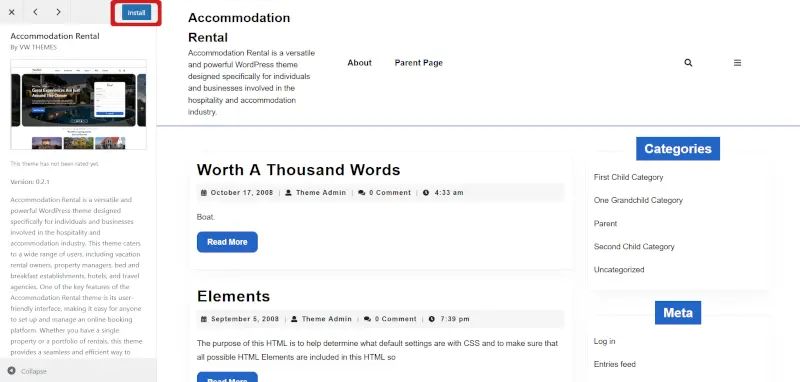
Task: Click the Boat. excerpt text
Action: (x=206, y=217)
